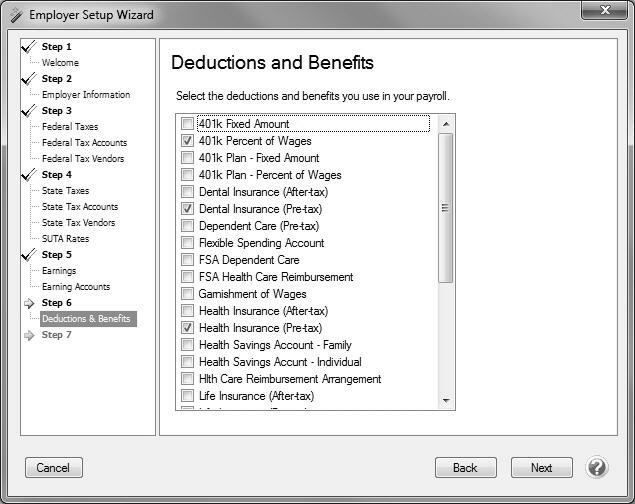Click the Step 6 arrow icon

[29, 303]
